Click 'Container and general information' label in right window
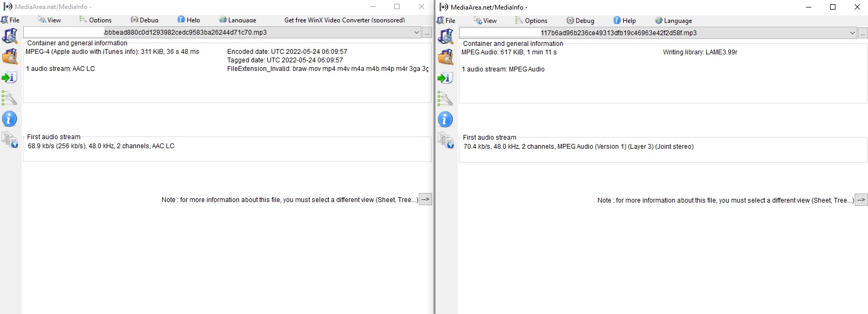The height and width of the screenshot is (314, 868). 513,44
